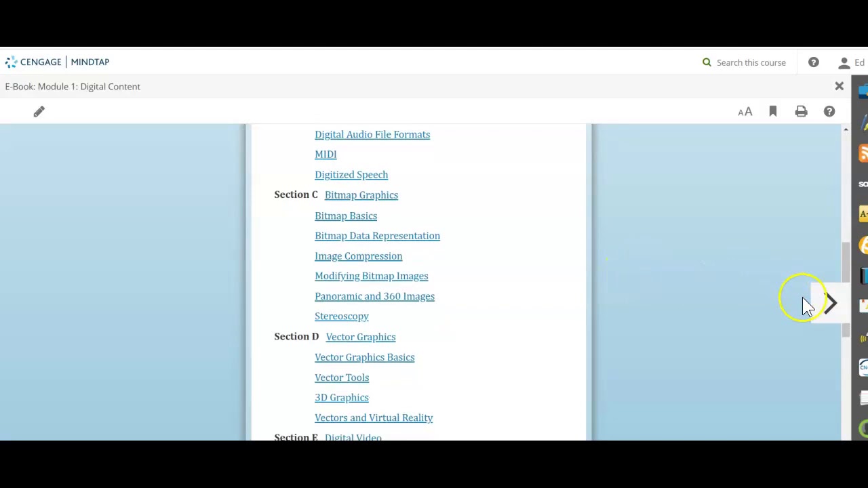Open the Panoramic and 360 Images link
Screen dimensions: 868x488
(x=374, y=296)
